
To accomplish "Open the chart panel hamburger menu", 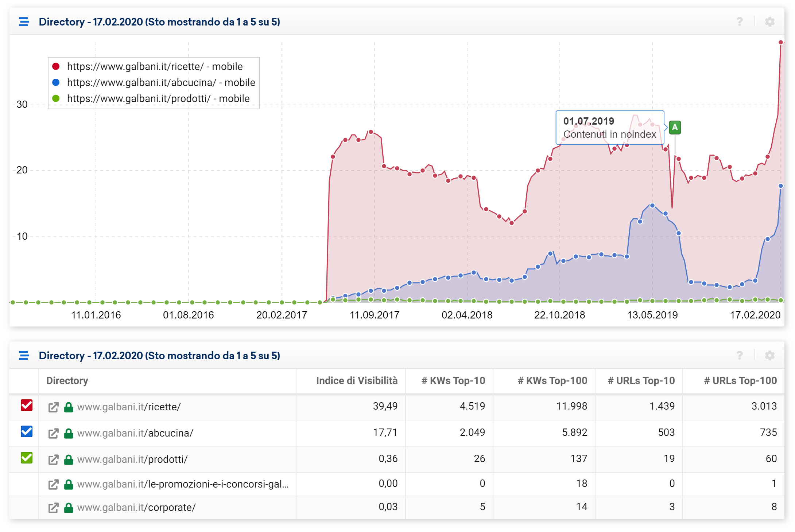I will pyautogui.click(x=24, y=22).
